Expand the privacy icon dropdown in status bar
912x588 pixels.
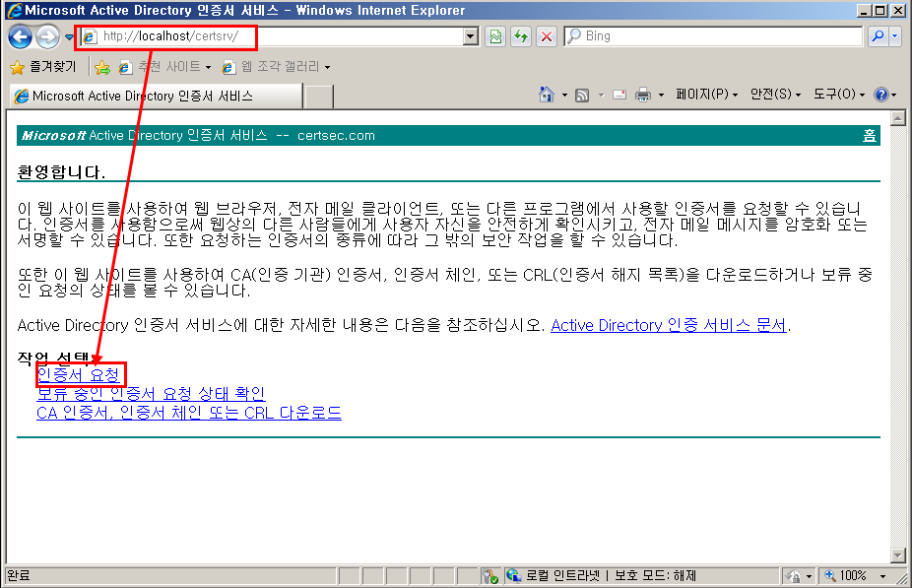coord(809,576)
